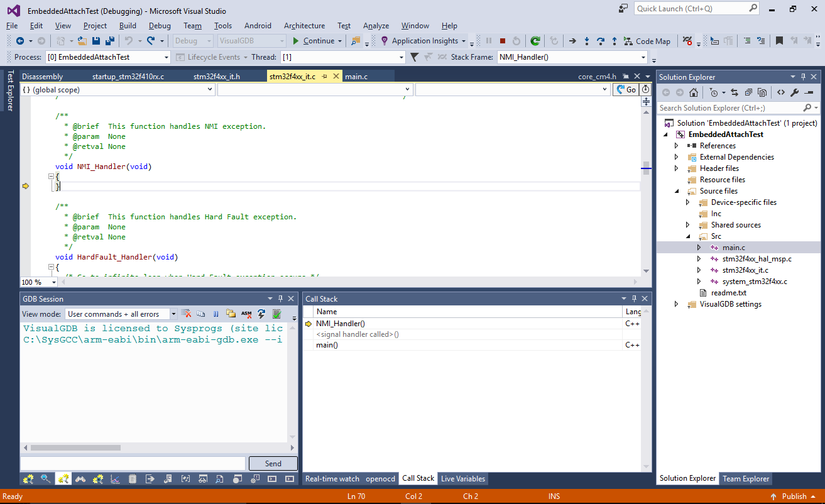
Task: Expand the References node
Action: click(x=677, y=146)
